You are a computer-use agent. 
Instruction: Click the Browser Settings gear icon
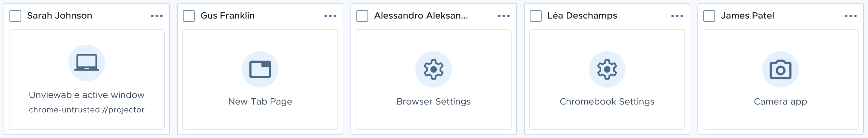click(x=434, y=69)
